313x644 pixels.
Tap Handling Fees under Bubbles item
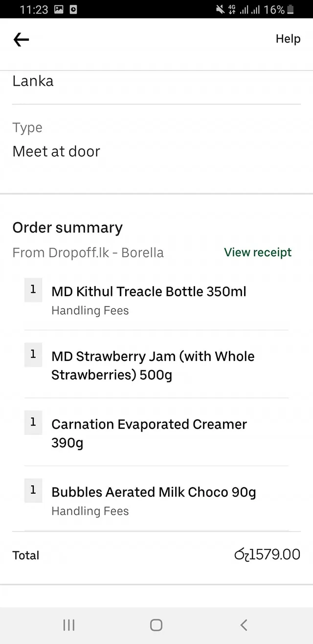90,511
